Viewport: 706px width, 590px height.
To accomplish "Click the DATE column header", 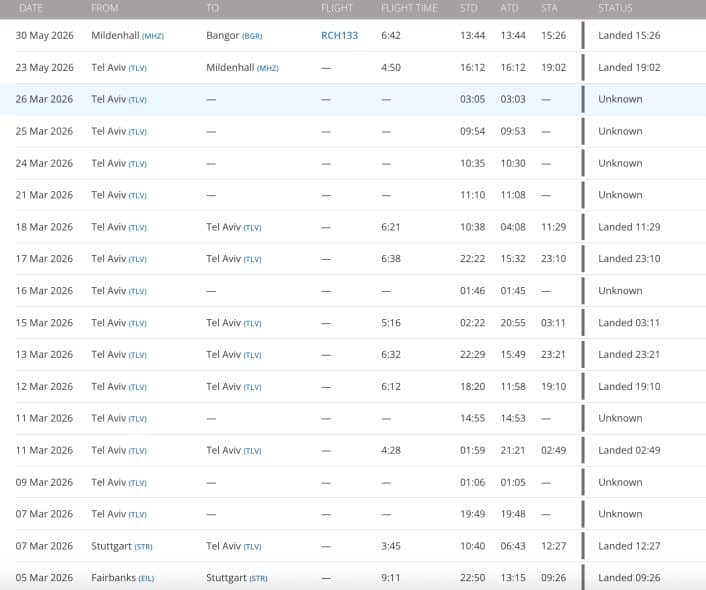I will (x=31, y=8).
